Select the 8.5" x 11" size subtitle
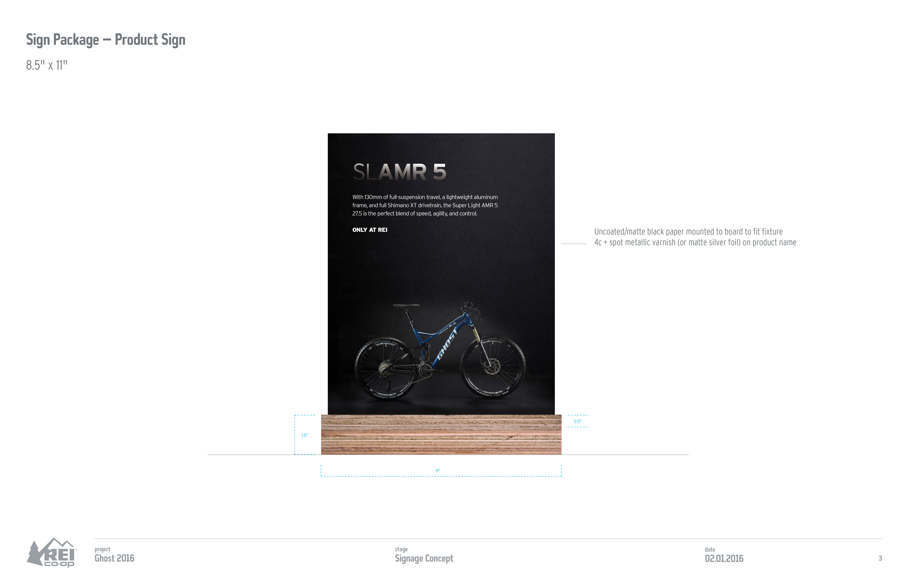Viewport: 909px width, 588px height. pyautogui.click(x=47, y=65)
